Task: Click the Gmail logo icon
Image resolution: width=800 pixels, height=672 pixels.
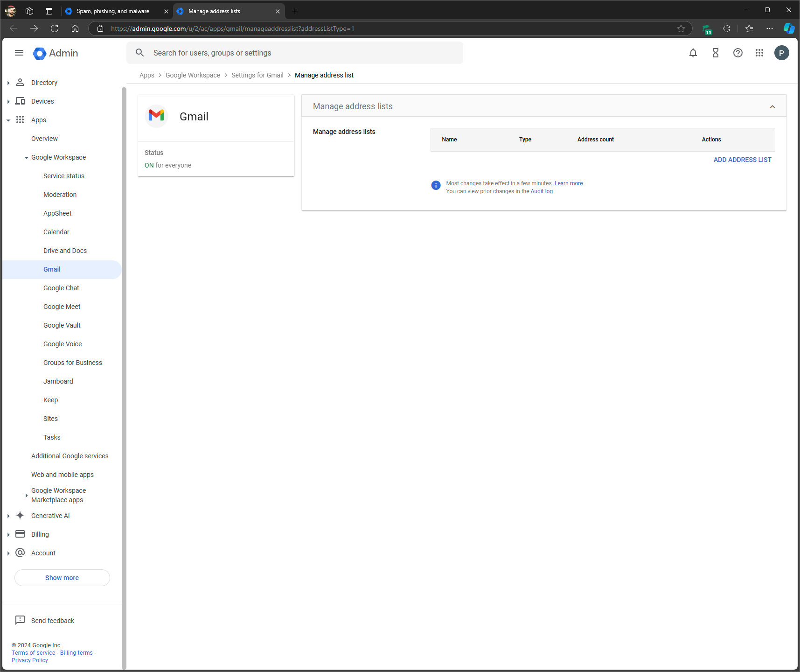Action: pos(156,116)
